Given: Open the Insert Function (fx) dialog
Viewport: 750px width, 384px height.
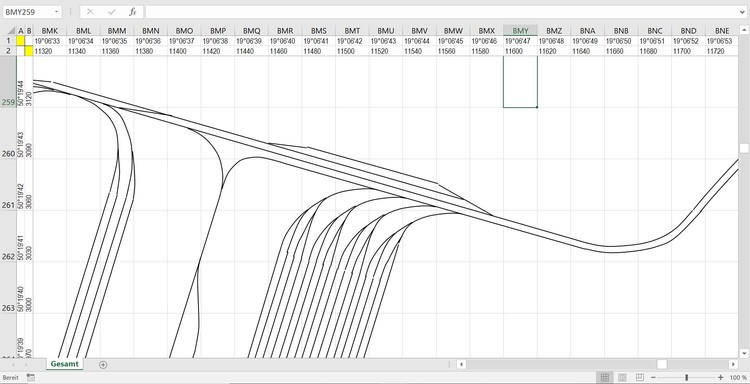Looking at the screenshot, I should 133,12.
